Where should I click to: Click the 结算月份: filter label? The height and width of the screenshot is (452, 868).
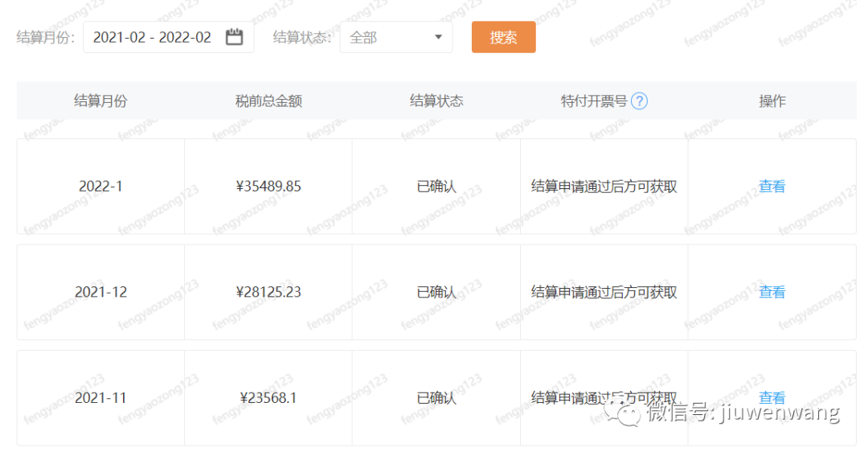pyautogui.click(x=45, y=37)
